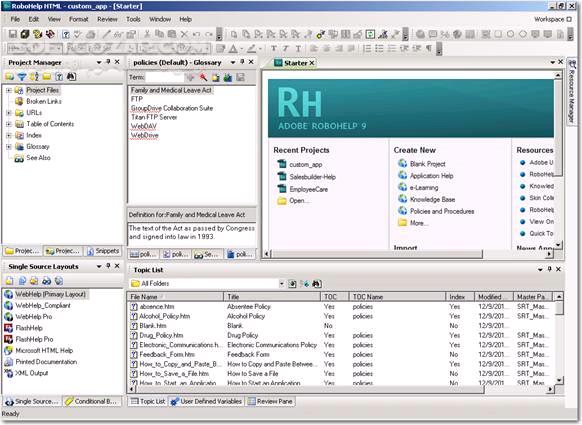Open recent project Salesbuilder-Help
The image size is (582, 425).
pyautogui.click(x=313, y=177)
